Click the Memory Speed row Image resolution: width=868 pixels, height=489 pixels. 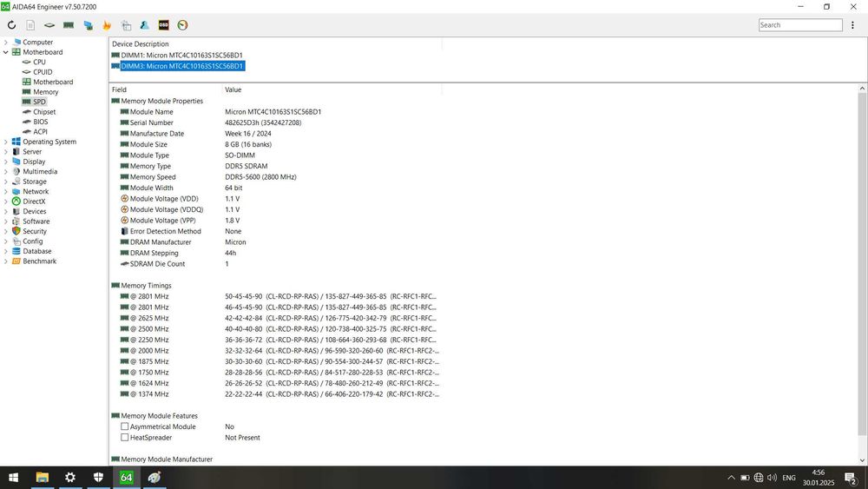click(x=276, y=177)
